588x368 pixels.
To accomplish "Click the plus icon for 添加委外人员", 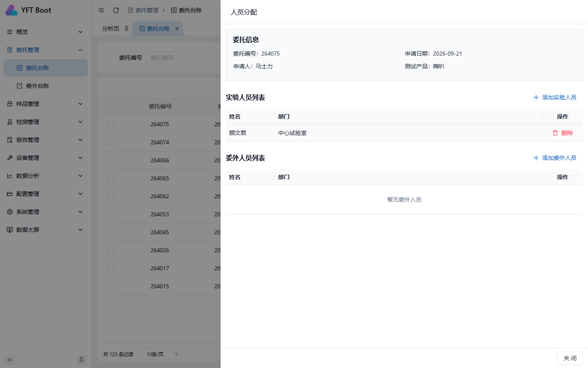I will pos(536,158).
